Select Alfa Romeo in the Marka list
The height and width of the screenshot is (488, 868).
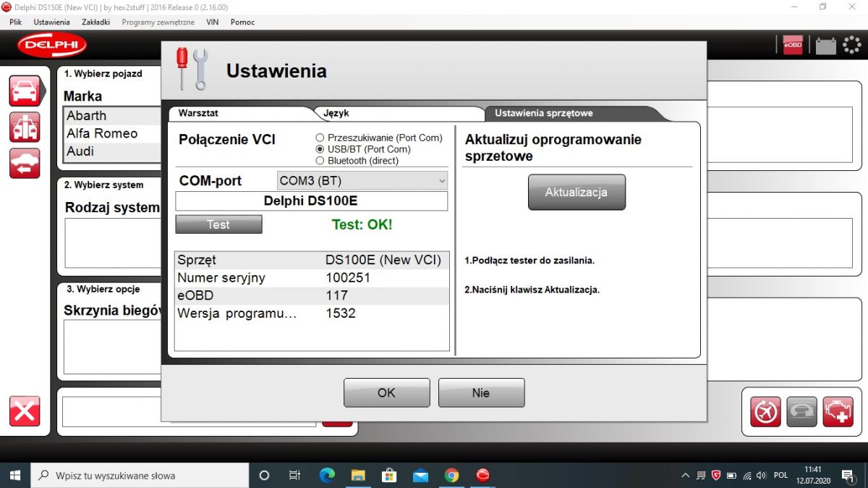click(112, 133)
